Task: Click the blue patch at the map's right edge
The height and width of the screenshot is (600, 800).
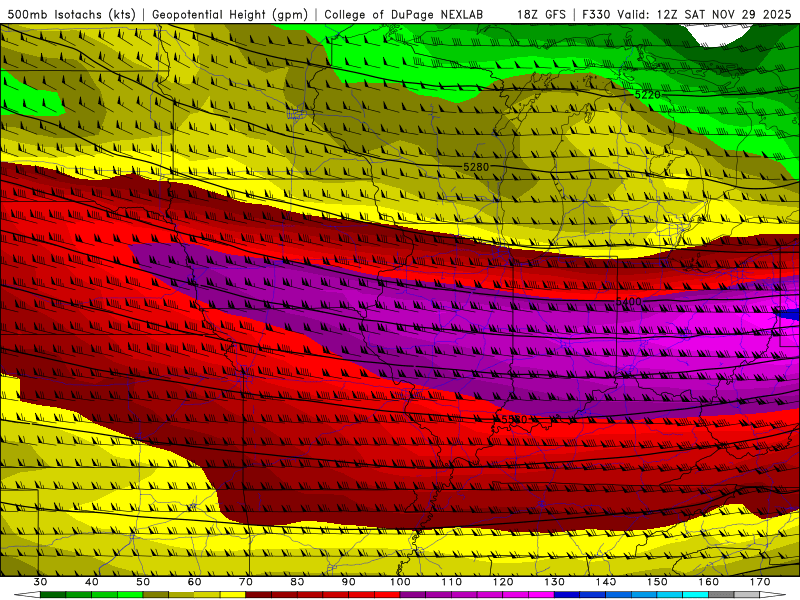Action: 788,314
